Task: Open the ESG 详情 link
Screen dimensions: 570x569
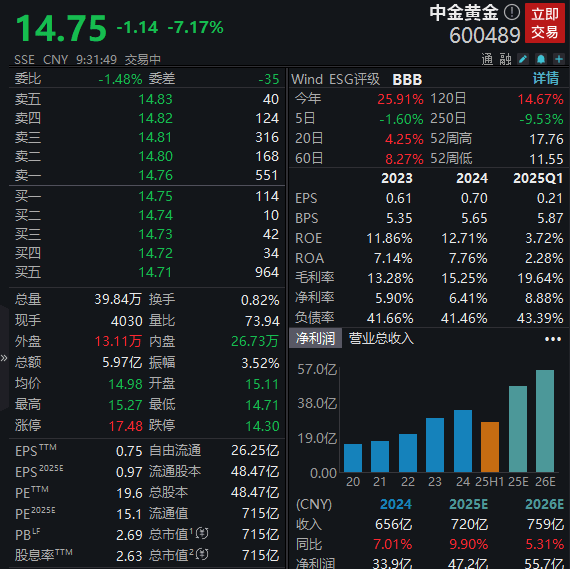Action: coord(546,79)
